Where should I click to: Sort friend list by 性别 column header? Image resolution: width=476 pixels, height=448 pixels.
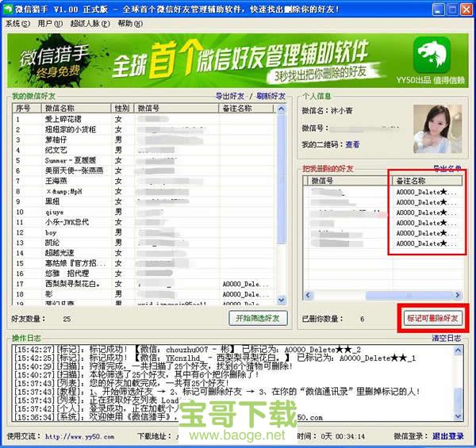pyautogui.click(x=122, y=107)
